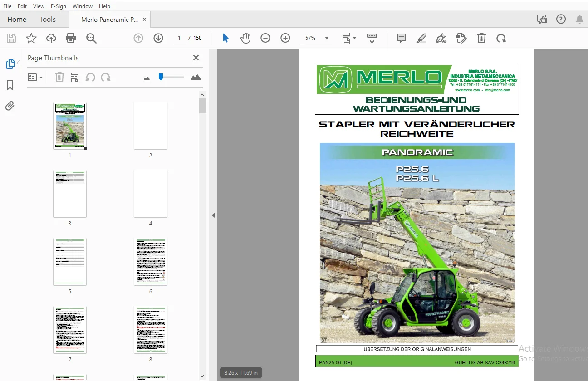The image size is (588, 381).
Task: Open the File menu
Action: click(x=7, y=6)
